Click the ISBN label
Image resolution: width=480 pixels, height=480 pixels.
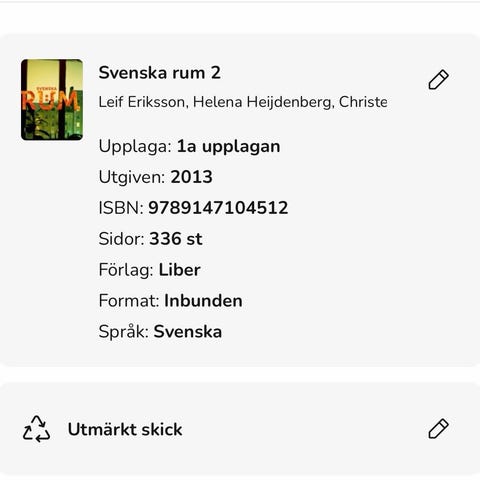(x=121, y=208)
